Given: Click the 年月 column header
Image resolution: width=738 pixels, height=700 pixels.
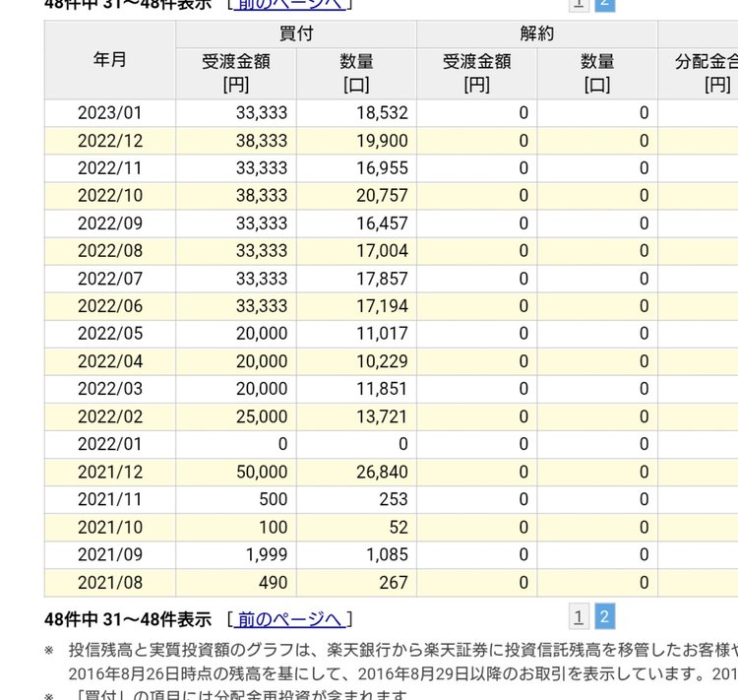Looking at the screenshot, I should point(110,59).
